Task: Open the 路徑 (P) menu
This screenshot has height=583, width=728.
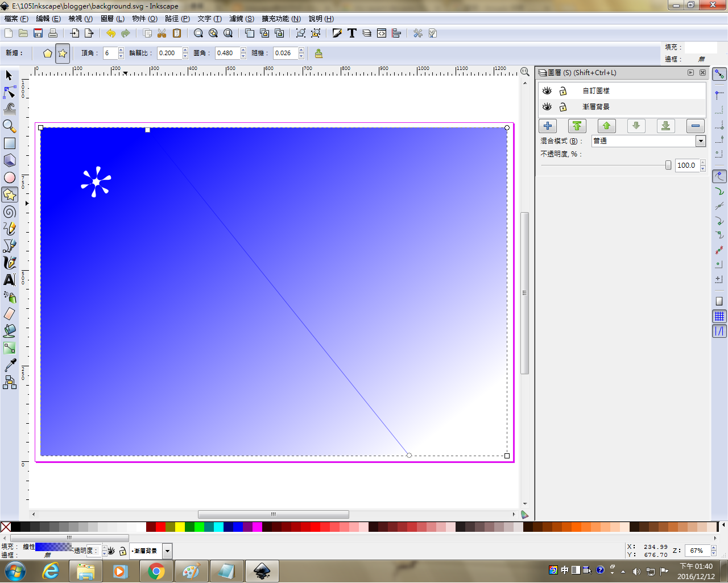Action: click(177, 19)
